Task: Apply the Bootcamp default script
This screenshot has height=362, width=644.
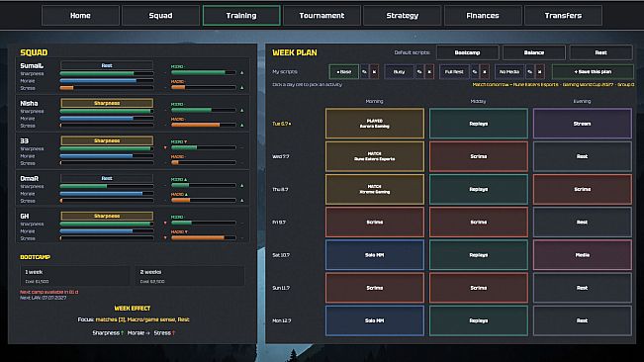Action: [x=467, y=52]
